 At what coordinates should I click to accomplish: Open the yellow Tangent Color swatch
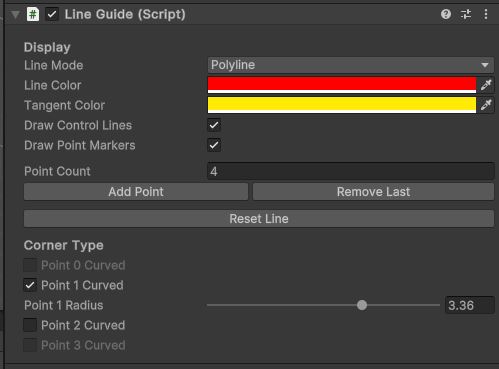tap(342, 105)
